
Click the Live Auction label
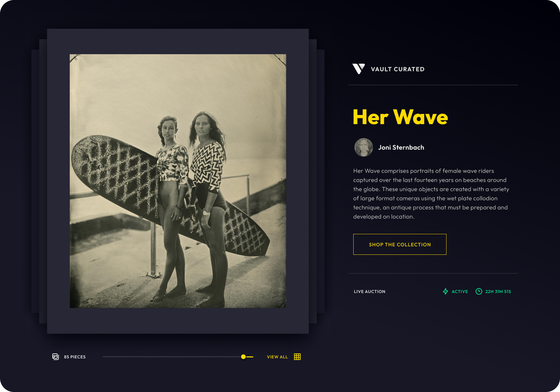pyautogui.click(x=369, y=291)
